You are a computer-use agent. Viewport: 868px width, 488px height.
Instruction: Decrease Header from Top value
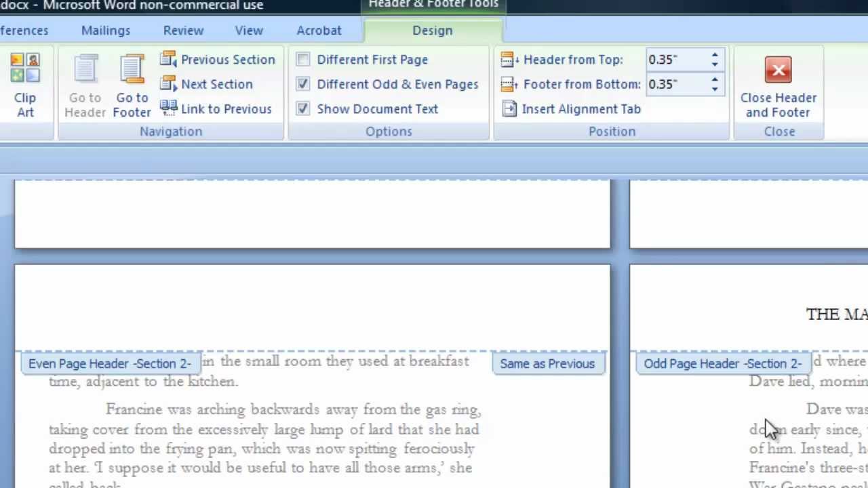(x=715, y=64)
